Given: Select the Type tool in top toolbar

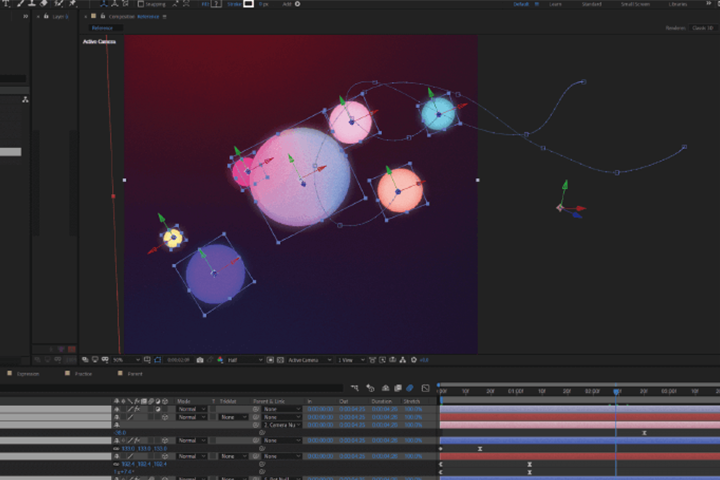Looking at the screenshot, I should pyautogui.click(x=6, y=3).
